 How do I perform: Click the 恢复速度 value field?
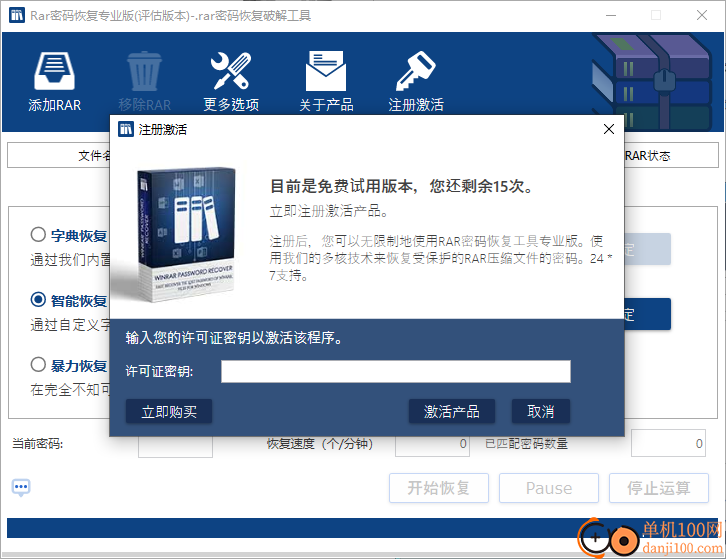[x=432, y=444]
